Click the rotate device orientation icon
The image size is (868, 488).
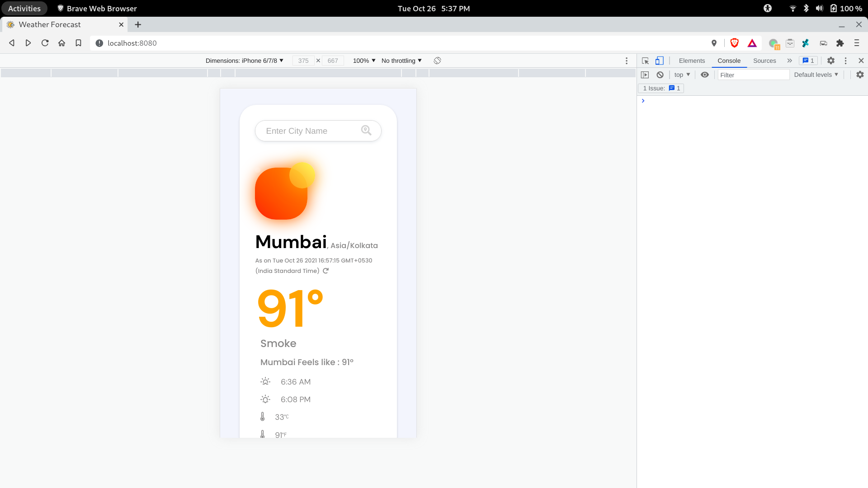pyautogui.click(x=437, y=61)
